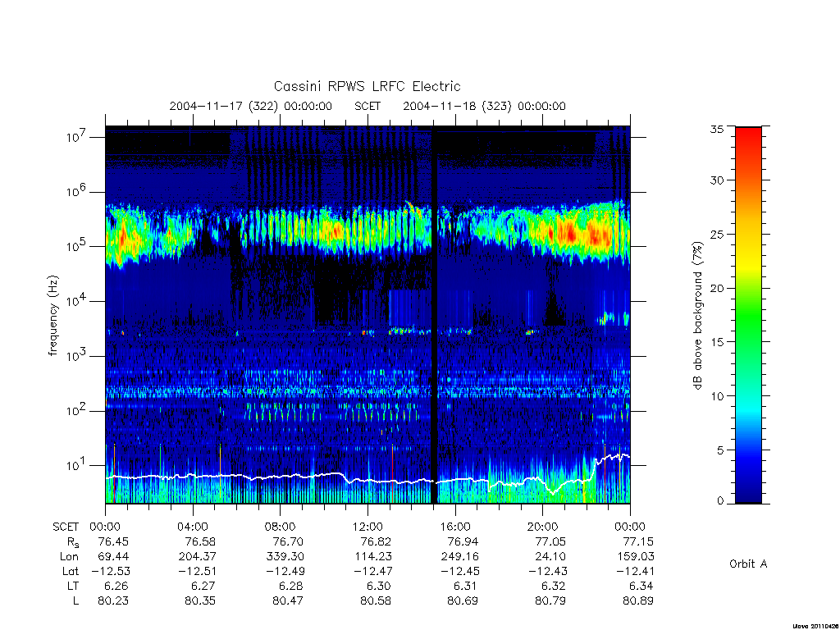Click the black data gap stripe near 15:00
The height and width of the screenshot is (630, 840).
point(435,315)
